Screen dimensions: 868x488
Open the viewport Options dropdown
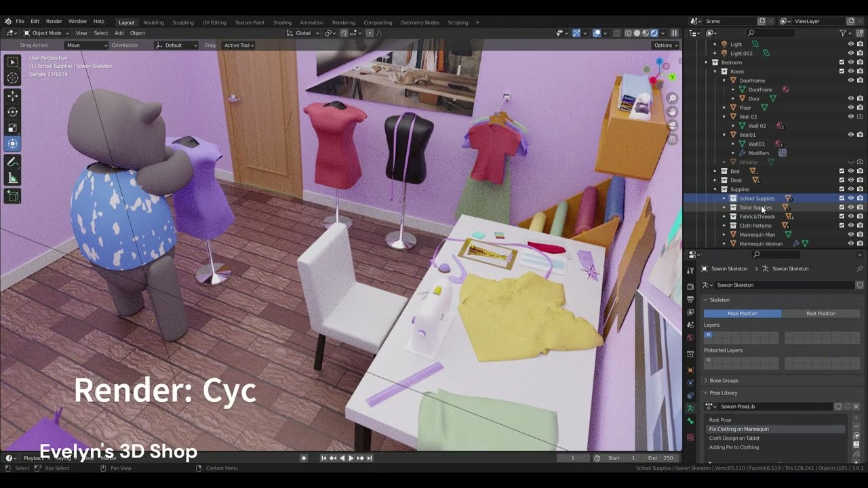[x=665, y=45]
